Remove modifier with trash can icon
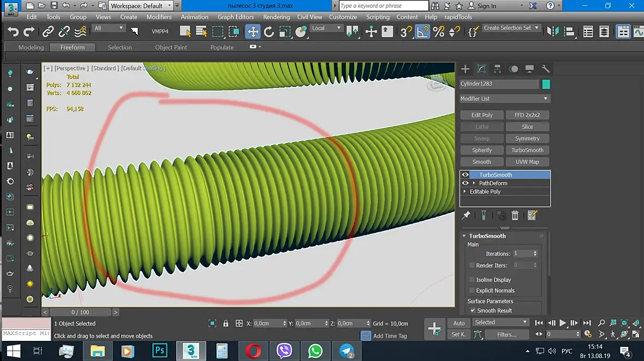The width and height of the screenshot is (644, 361). click(515, 215)
